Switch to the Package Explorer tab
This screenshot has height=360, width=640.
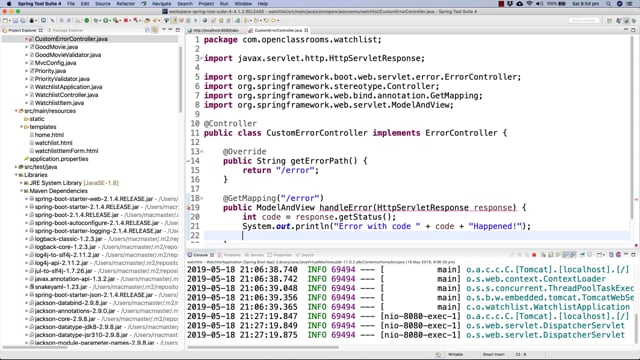[x=65, y=30]
